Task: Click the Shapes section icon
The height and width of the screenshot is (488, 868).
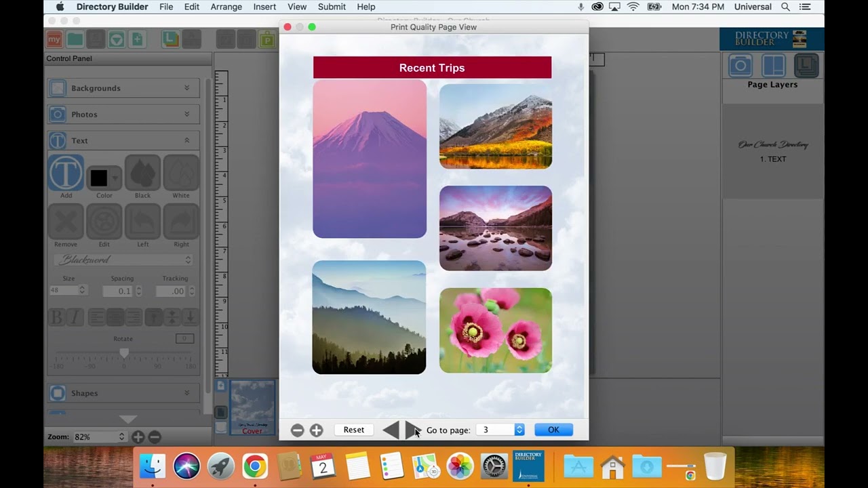Action: pos(58,393)
